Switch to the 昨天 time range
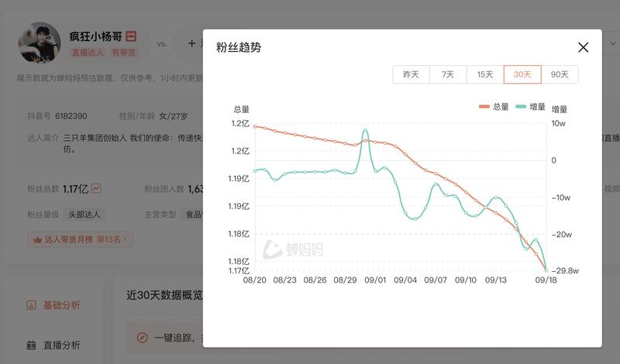The width and height of the screenshot is (620, 364). [x=411, y=74]
